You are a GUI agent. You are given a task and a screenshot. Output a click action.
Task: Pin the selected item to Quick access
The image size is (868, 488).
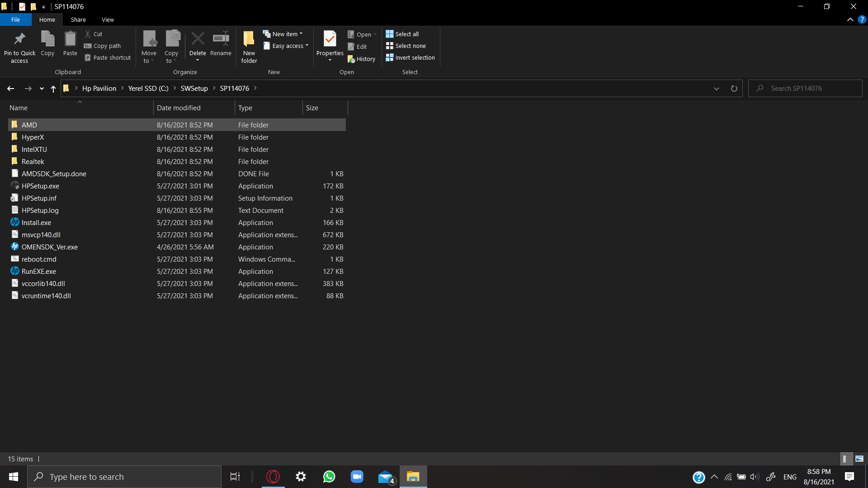pyautogui.click(x=19, y=47)
